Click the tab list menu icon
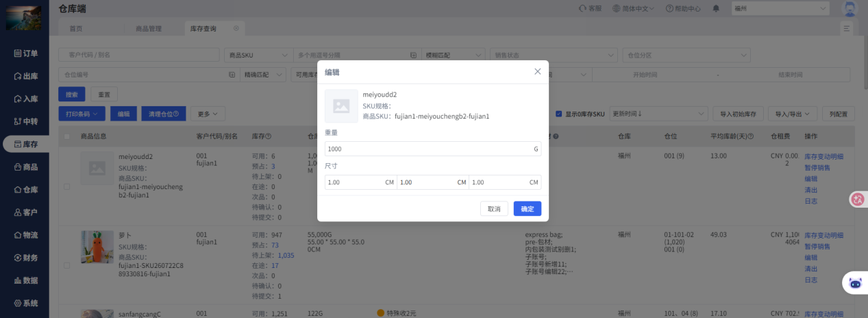The image size is (868, 318). [847, 28]
